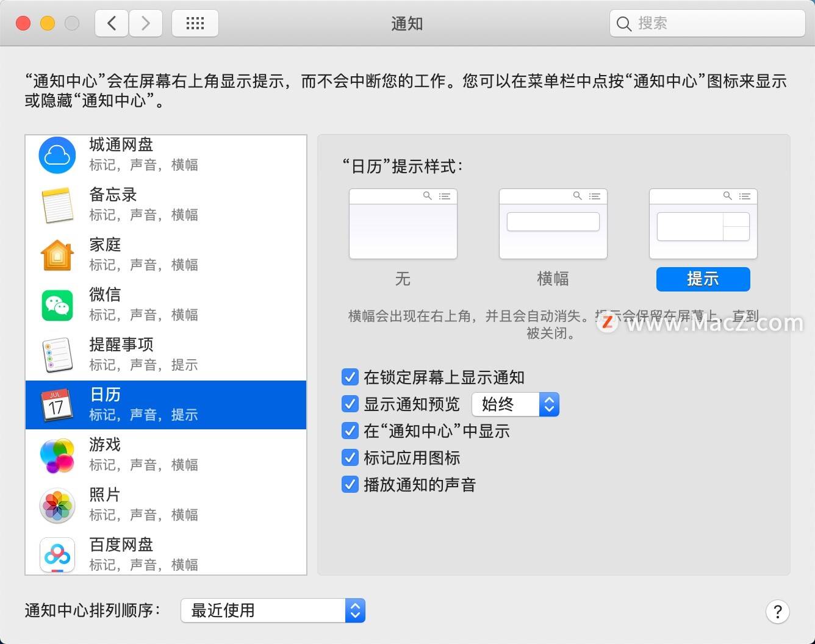Select 提醒事项 in the app list

pyautogui.click(x=166, y=355)
